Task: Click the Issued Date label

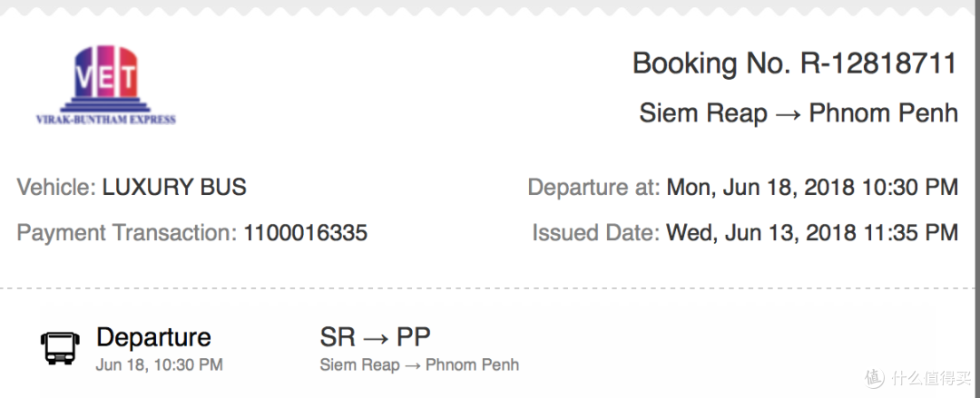Action: pos(596,233)
